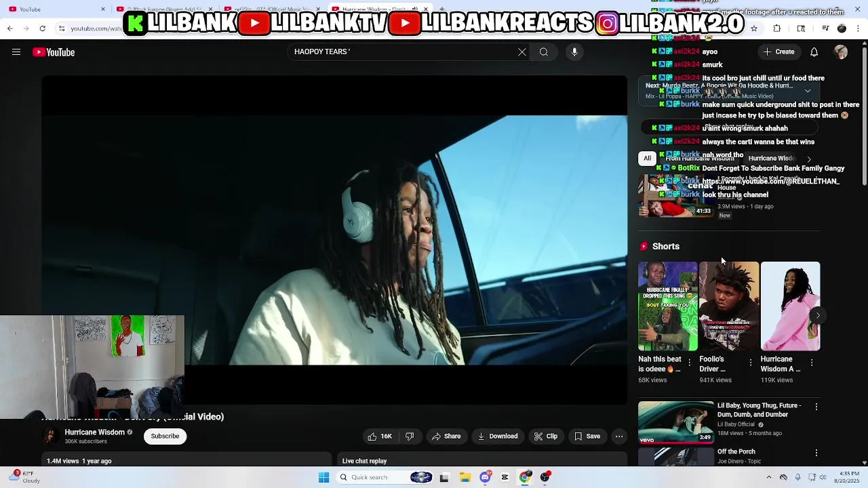Like the video with 16K likes
This screenshot has height=488, width=868.
pos(379,436)
